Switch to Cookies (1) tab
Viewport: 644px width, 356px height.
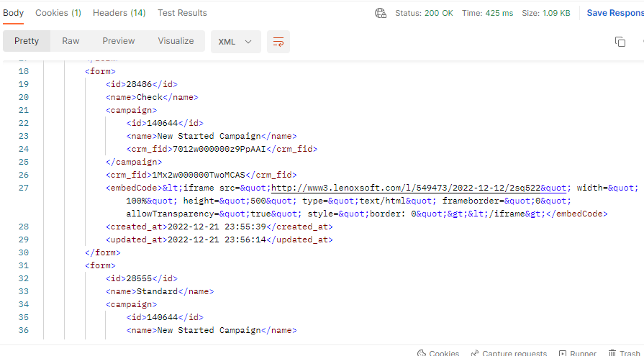tap(58, 13)
